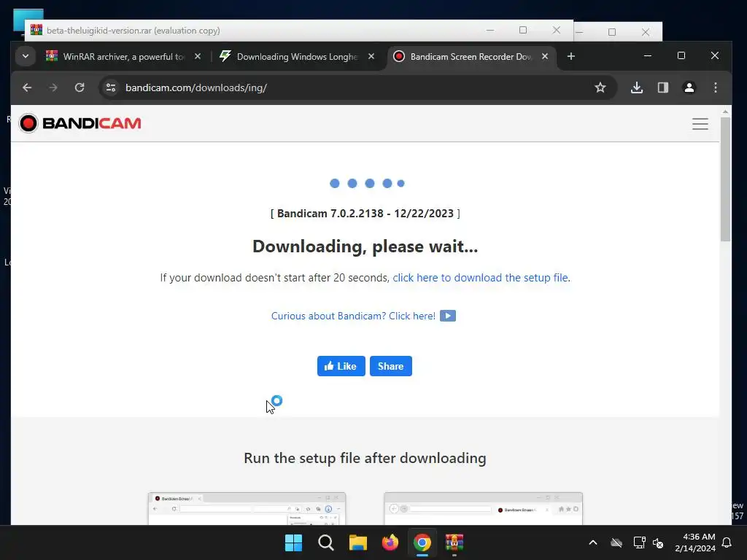The height and width of the screenshot is (560, 747).
Task: Open File Explorer from taskbar
Action: point(357,542)
